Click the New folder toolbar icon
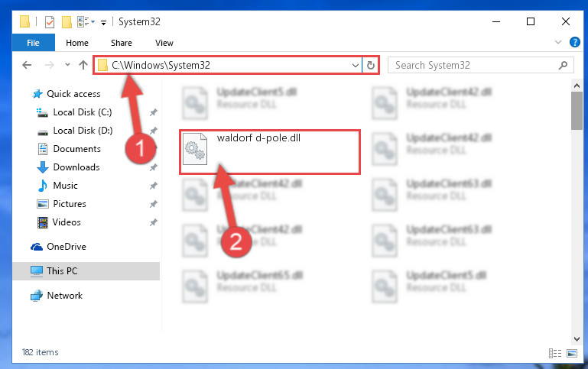The height and width of the screenshot is (369, 588). (67, 22)
